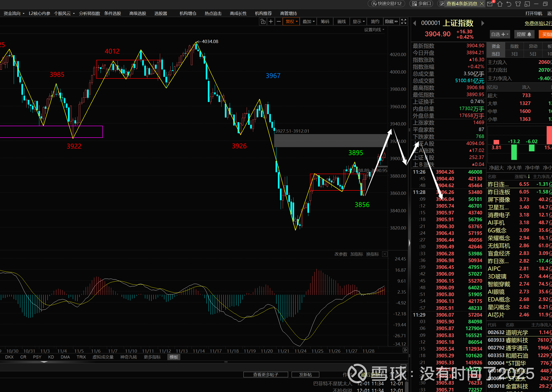Viewport: 552px width, 392px height.
Task: Expand 设置均线 moving average settings
Action: tap(374, 30)
